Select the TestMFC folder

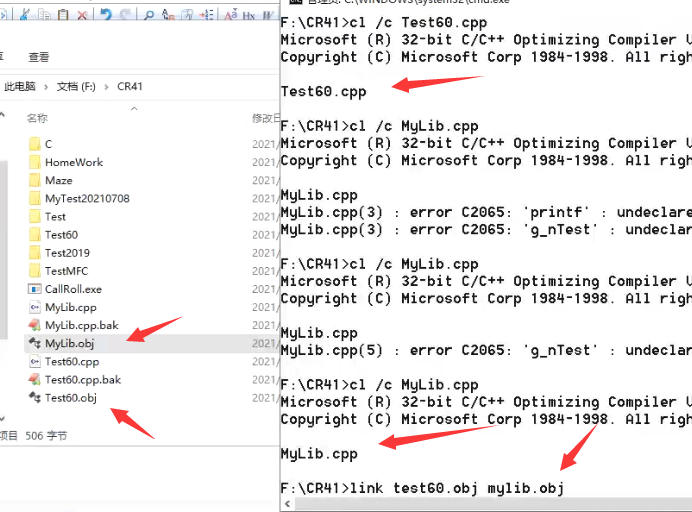67,271
